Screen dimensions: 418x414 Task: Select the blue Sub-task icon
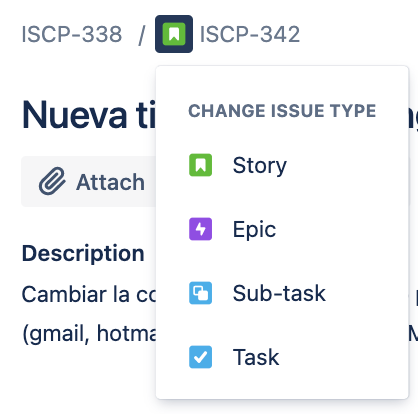200,293
